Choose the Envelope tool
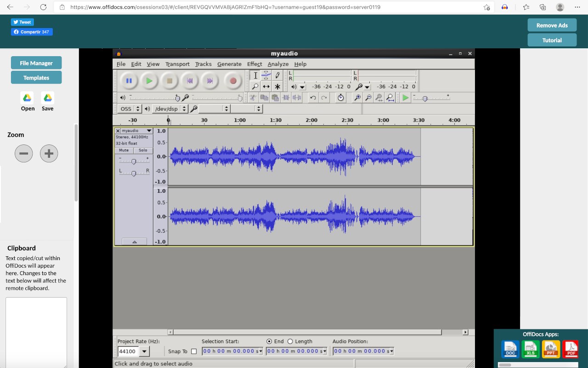This screenshot has width=588, height=368. point(266,75)
